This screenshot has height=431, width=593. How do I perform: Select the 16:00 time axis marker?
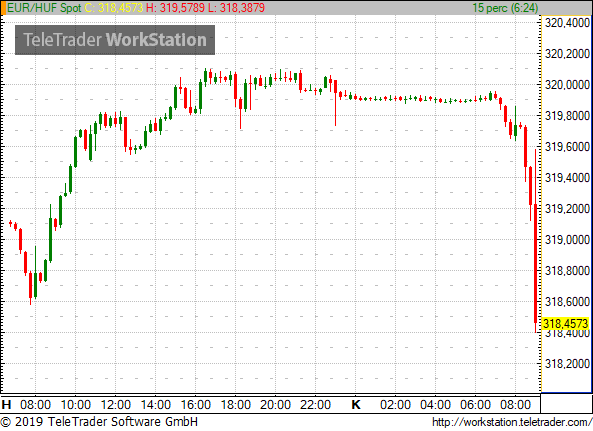tap(196, 405)
